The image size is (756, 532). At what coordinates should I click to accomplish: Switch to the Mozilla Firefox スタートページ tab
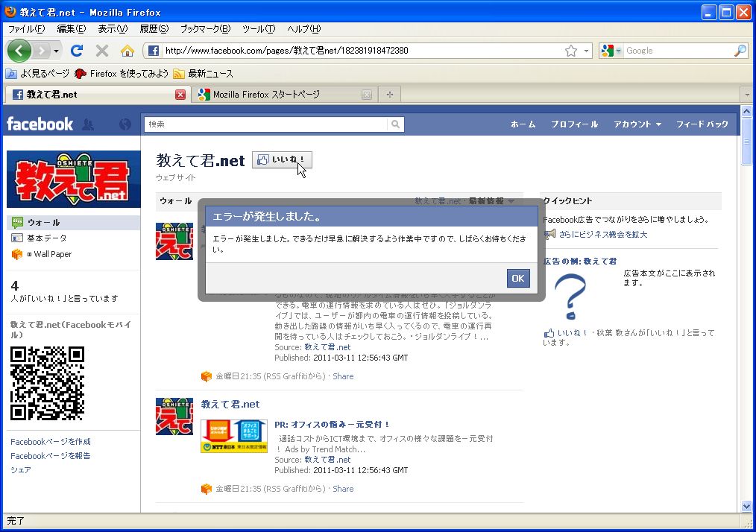(x=285, y=95)
